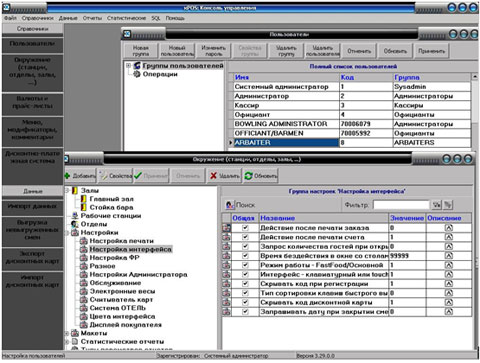Open the Помощь menu

tap(175, 18)
